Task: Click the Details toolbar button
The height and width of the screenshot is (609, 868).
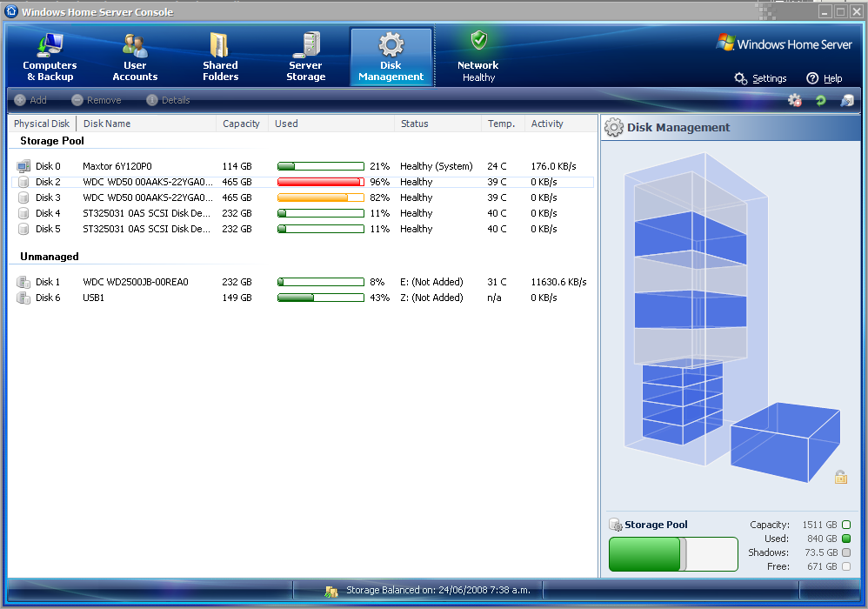Action: 168,100
